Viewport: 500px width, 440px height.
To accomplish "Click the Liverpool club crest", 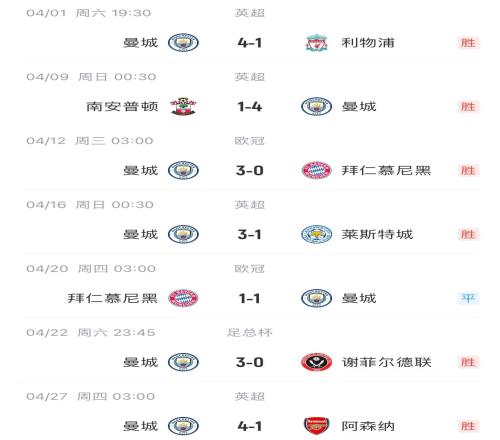I will pos(316,43).
